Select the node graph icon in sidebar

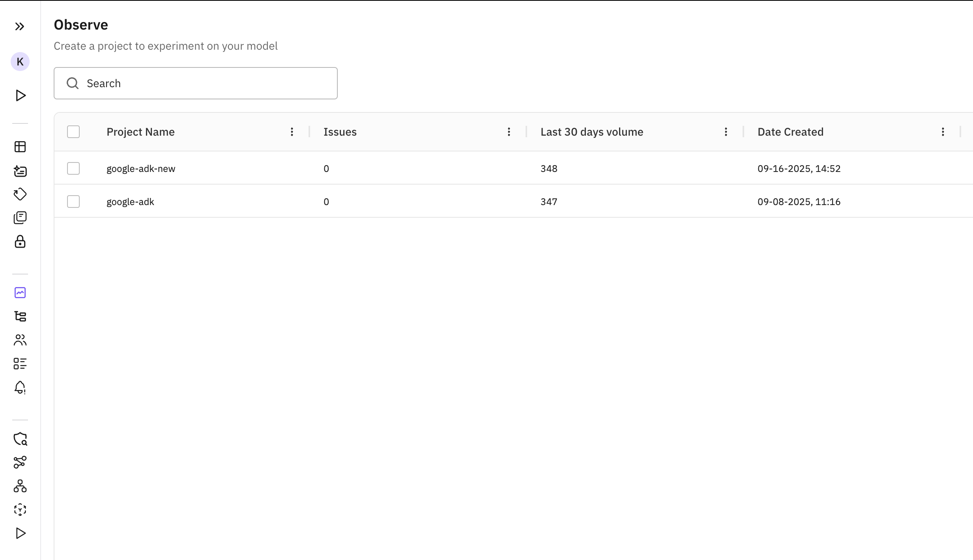tap(20, 463)
